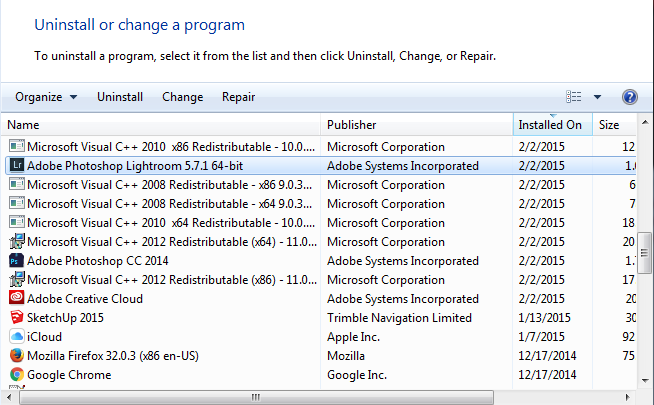The height and width of the screenshot is (405, 654).
Task: Click the horizontal scrollbar thumb
Action: coord(257,397)
